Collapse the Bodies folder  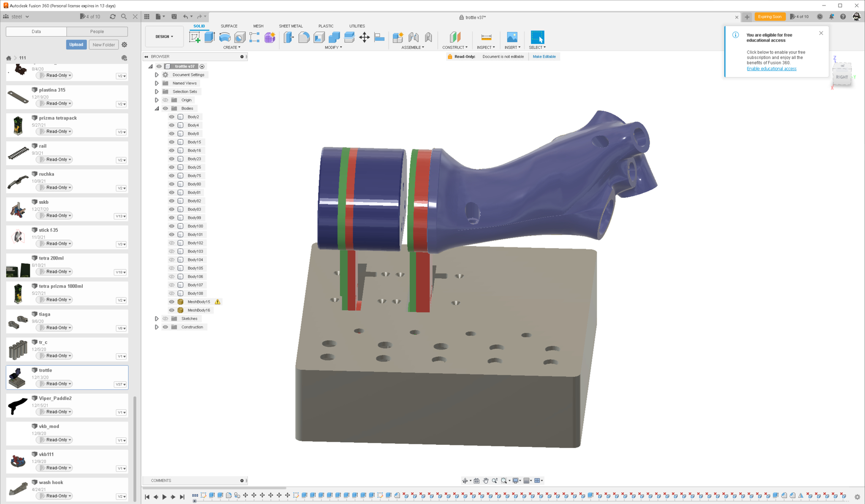[x=157, y=108]
